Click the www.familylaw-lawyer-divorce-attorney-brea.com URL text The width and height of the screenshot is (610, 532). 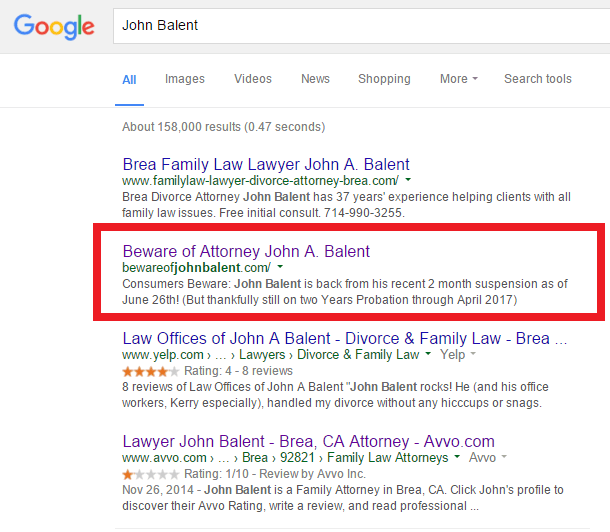pyautogui.click(x=260, y=181)
